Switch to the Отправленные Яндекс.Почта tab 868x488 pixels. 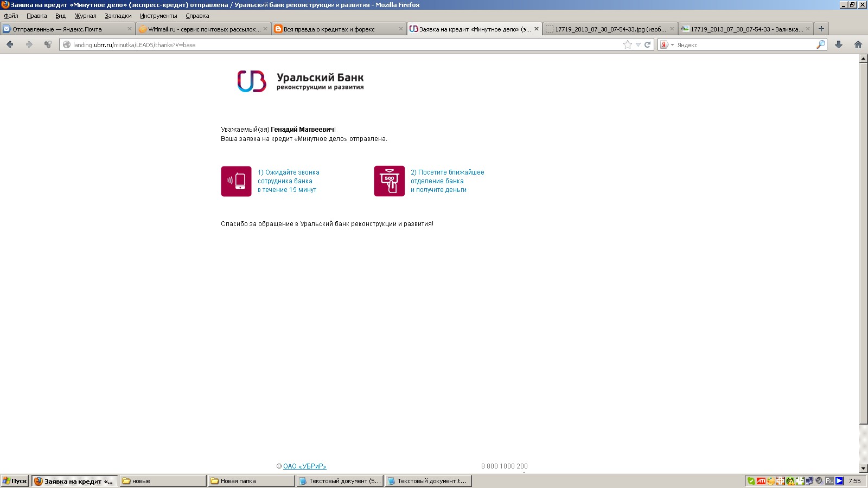pos(68,29)
